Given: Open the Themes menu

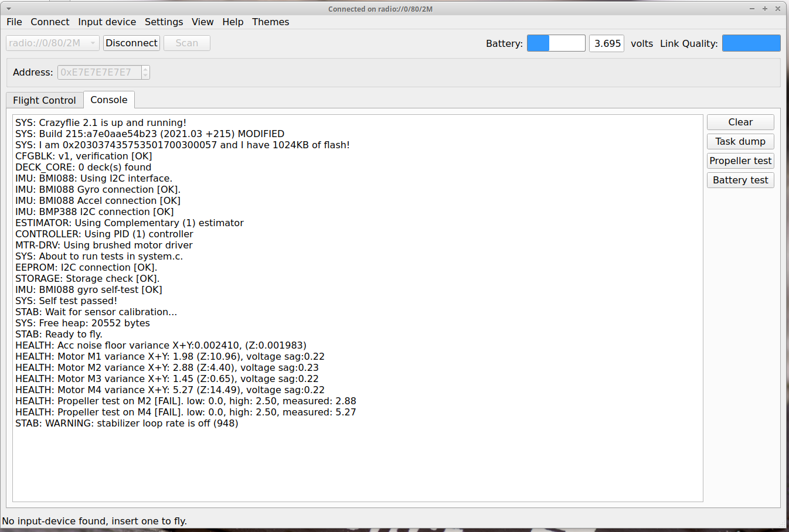Looking at the screenshot, I should click(x=270, y=22).
